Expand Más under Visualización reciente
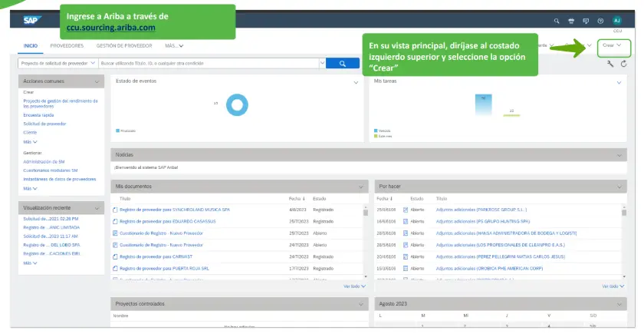The height and width of the screenshot is (334, 644). coord(30,263)
